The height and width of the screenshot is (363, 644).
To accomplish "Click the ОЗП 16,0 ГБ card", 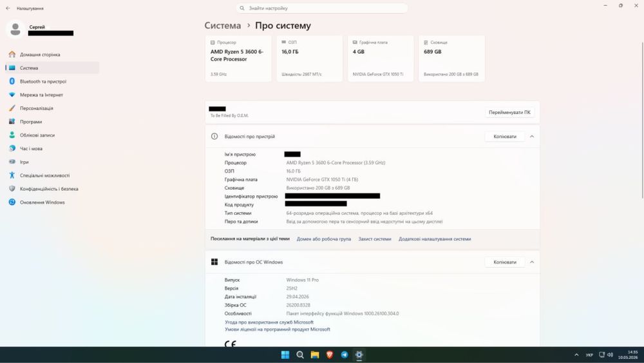I will pyautogui.click(x=309, y=59).
